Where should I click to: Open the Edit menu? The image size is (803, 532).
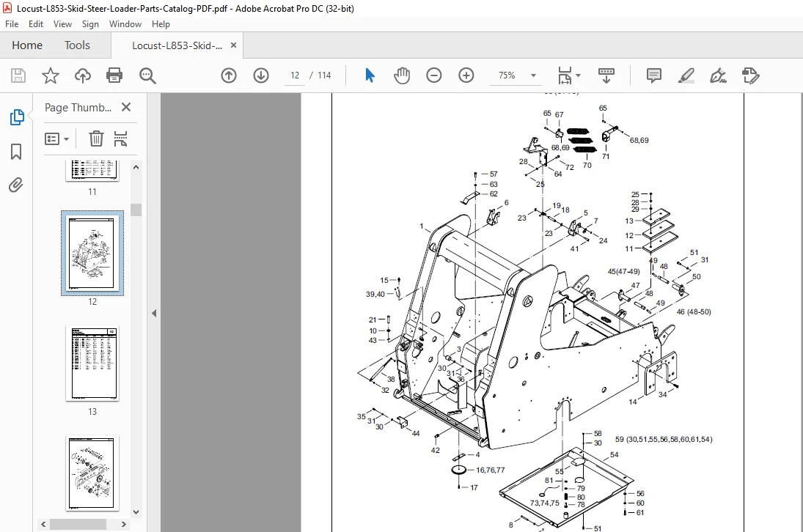click(36, 24)
